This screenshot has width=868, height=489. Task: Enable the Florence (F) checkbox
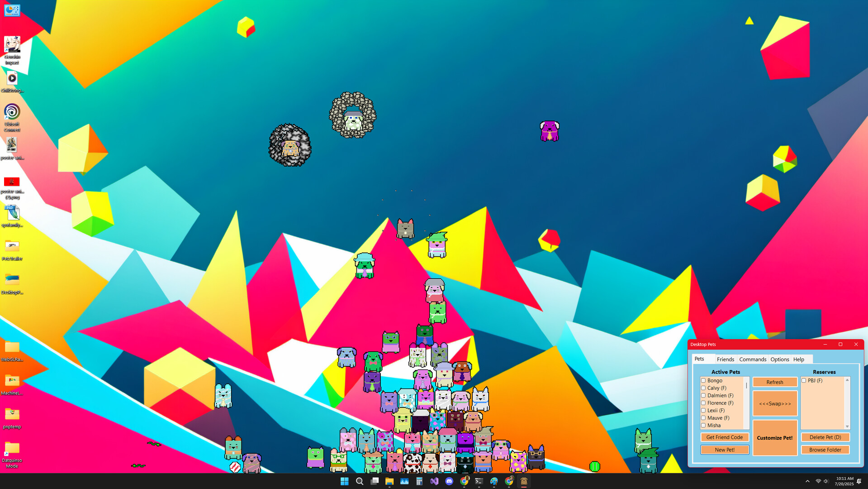click(703, 403)
